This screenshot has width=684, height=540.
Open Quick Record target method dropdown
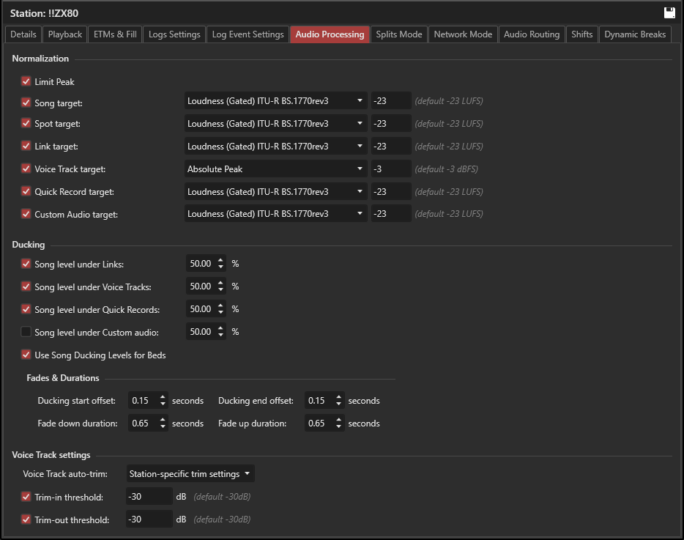(x=275, y=191)
